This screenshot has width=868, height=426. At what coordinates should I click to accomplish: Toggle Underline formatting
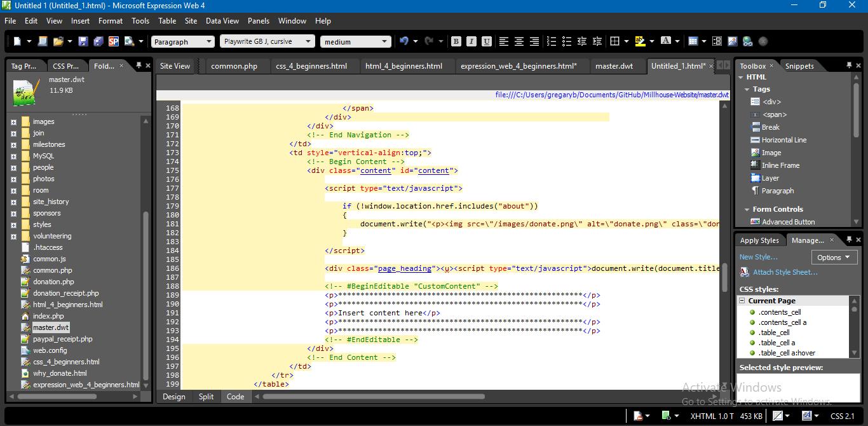click(487, 41)
